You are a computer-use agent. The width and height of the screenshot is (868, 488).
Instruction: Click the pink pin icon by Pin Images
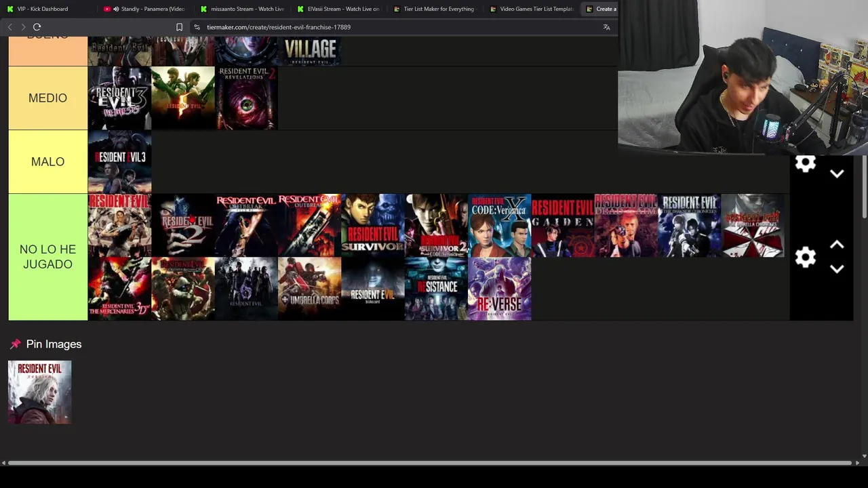[16, 344]
